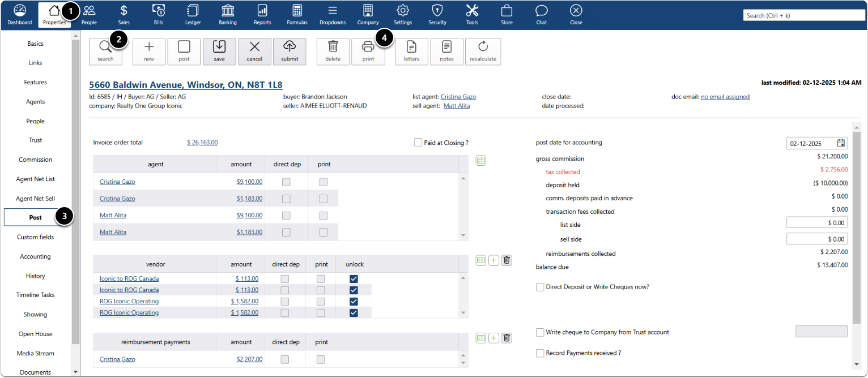Click vendor table scroll up arrow

click(x=463, y=278)
